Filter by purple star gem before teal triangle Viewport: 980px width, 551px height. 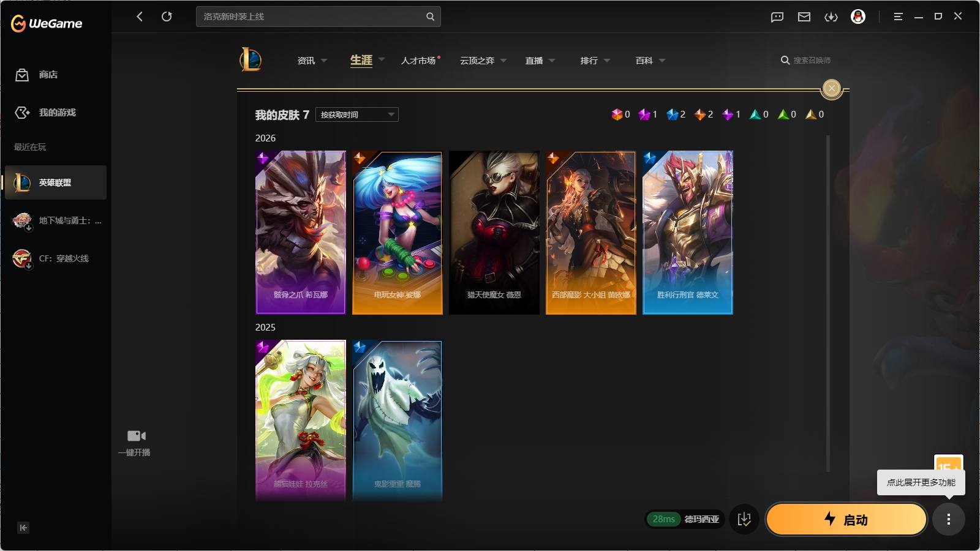731,114
